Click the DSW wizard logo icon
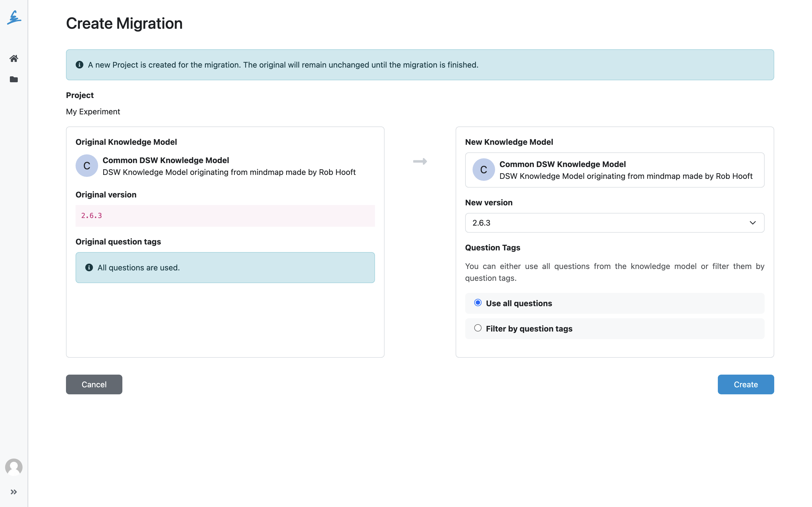 (14, 17)
